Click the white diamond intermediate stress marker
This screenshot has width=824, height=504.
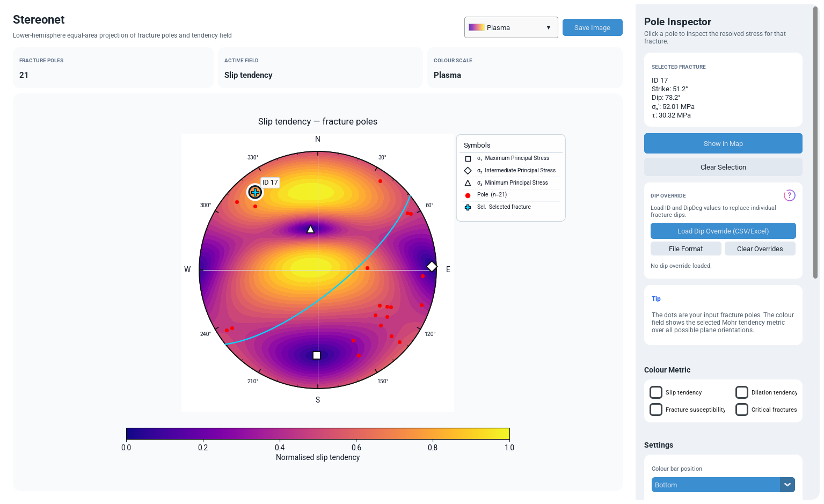pos(432,266)
